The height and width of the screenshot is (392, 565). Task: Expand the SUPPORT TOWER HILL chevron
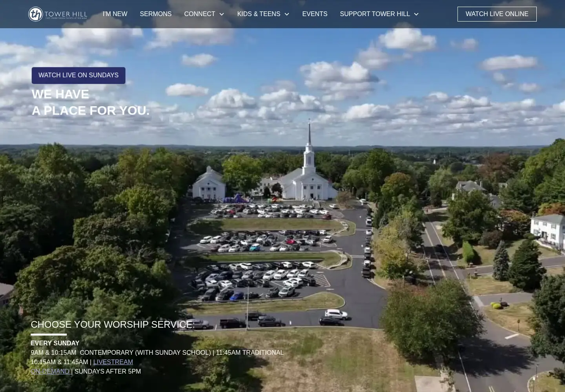416,14
